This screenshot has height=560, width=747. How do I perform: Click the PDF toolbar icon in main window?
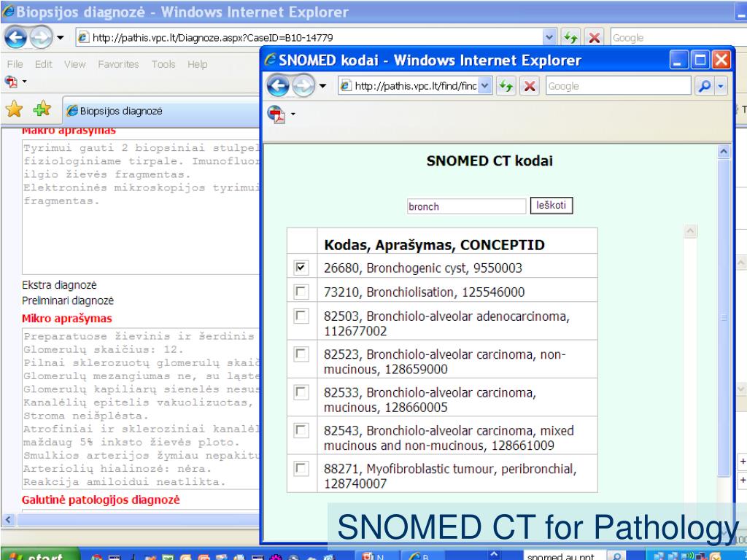11,82
